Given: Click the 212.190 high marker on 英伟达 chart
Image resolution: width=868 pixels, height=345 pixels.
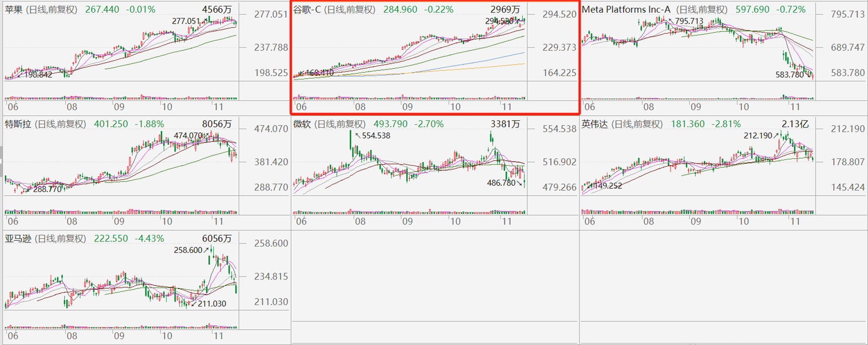Looking at the screenshot, I should click(758, 136).
